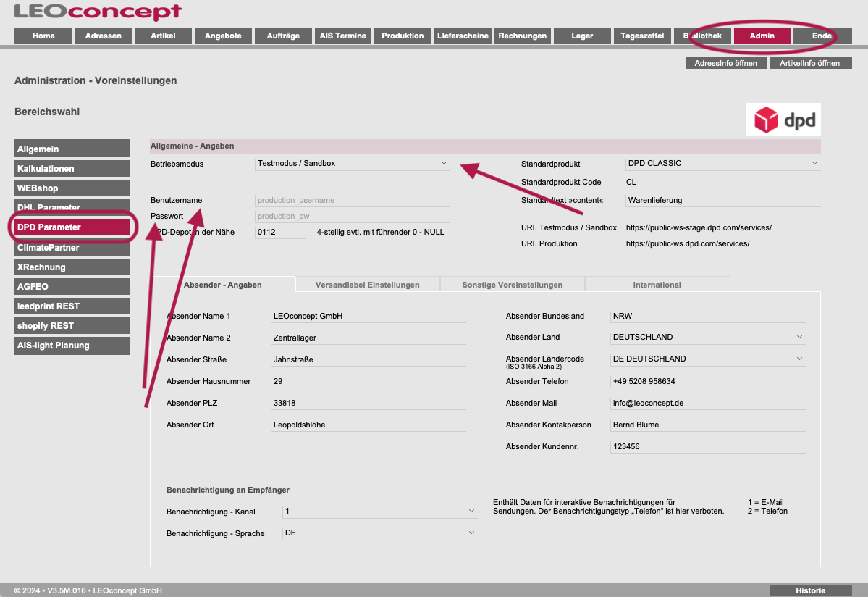Image resolution: width=868 pixels, height=597 pixels.
Task: Click the DPD-Depot field showing 0112
Action: coord(280,232)
